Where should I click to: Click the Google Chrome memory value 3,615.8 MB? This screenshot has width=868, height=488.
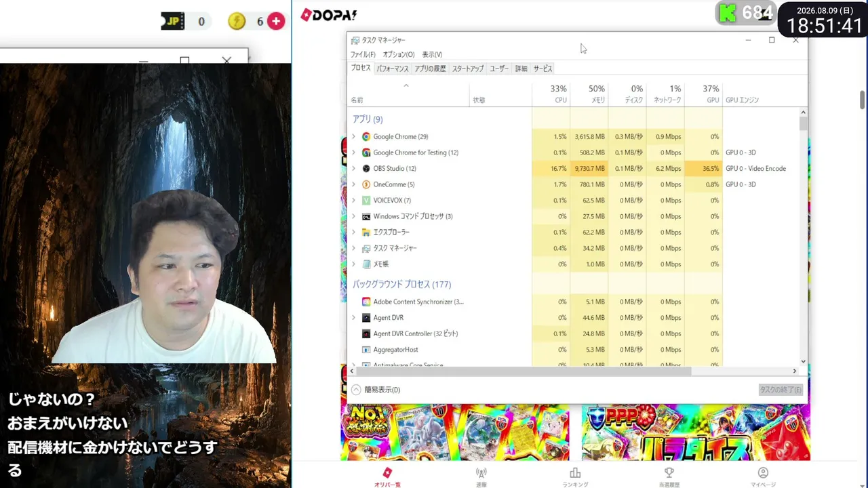pos(589,137)
